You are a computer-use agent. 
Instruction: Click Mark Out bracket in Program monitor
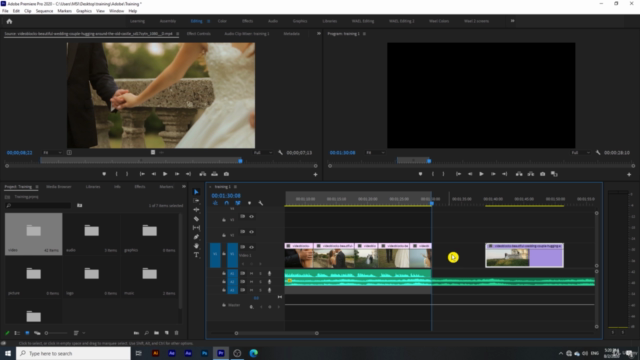pos(444,174)
